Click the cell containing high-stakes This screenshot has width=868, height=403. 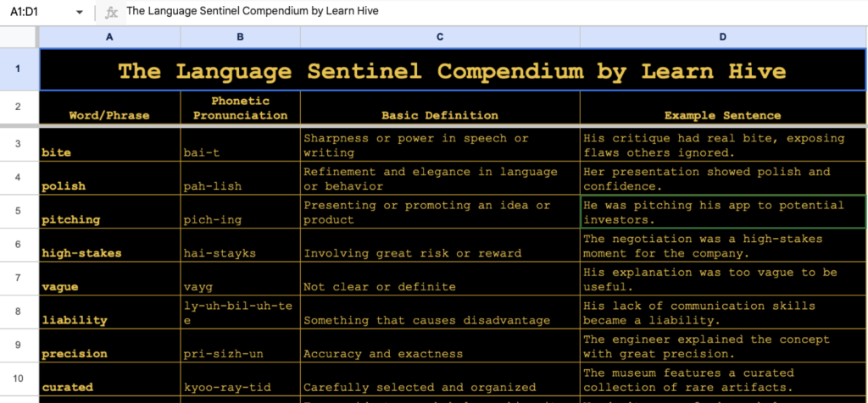tap(109, 245)
